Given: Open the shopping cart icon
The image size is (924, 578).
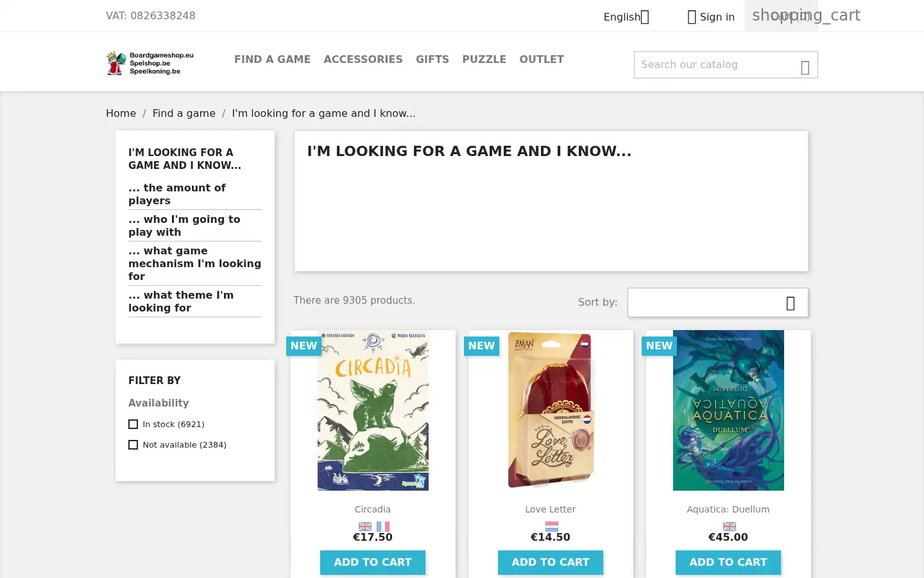Looking at the screenshot, I should 806,15.
